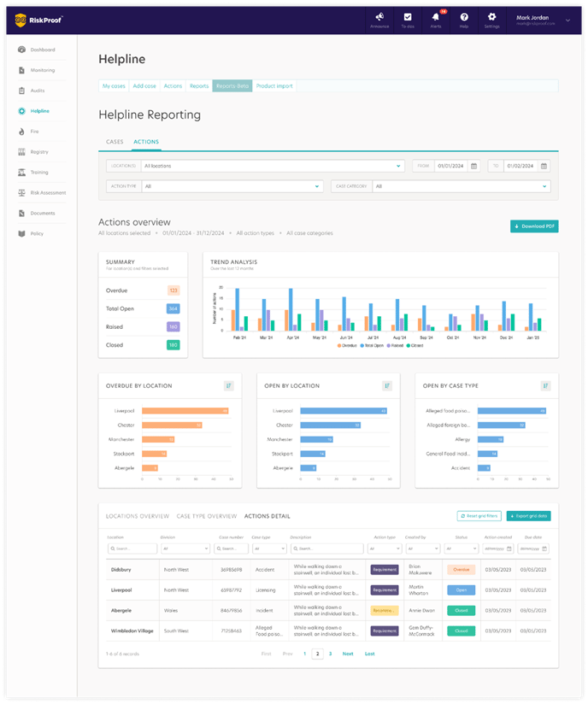Switch to the Cases tab
The width and height of the screenshot is (588, 704).
point(115,141)
